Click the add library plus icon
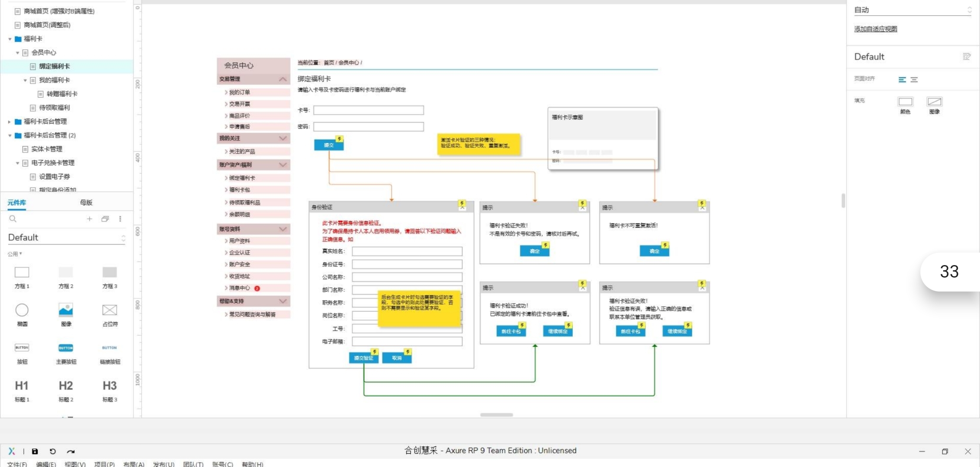Screen dimensions: 980x467 (x=89, y=219)
